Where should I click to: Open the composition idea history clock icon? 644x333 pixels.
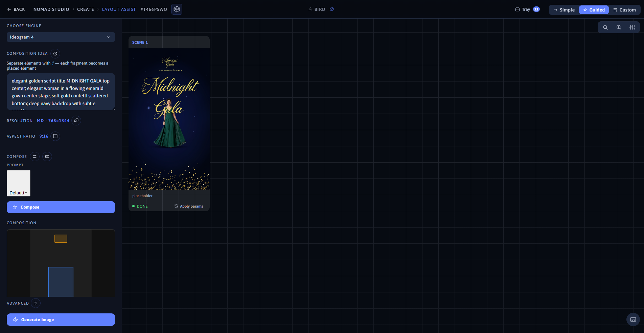point(55,53)
